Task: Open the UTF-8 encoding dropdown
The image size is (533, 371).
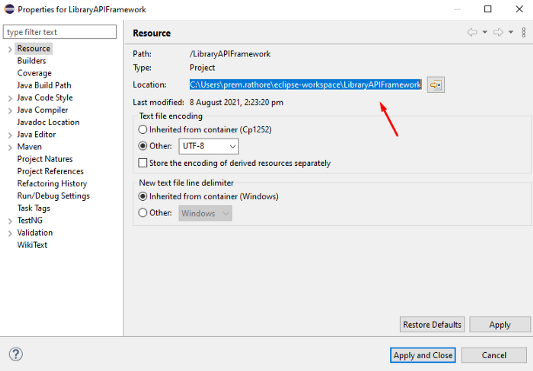Action: [x=209, y=146]
